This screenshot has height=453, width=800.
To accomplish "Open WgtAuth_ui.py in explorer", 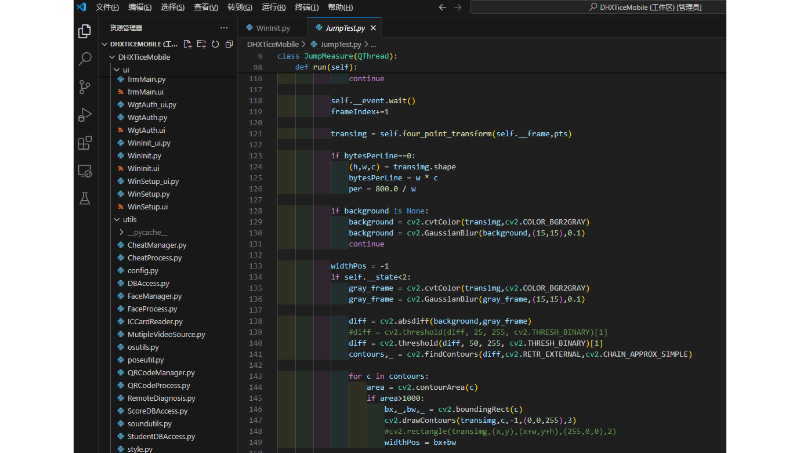I will click(152, 105).
